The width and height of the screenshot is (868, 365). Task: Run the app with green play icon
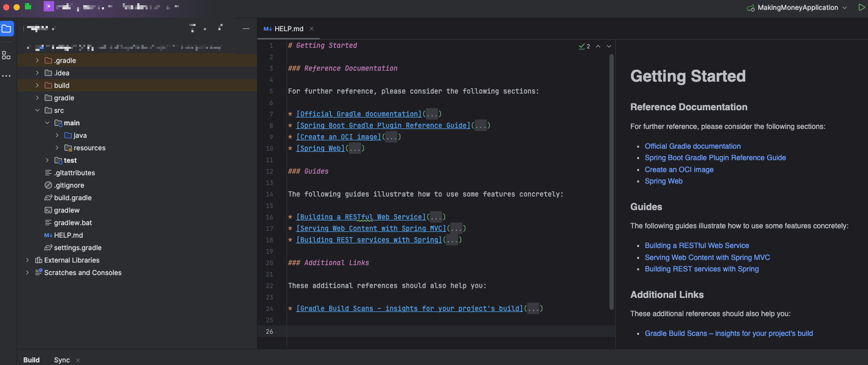click(x=861, y=7)
